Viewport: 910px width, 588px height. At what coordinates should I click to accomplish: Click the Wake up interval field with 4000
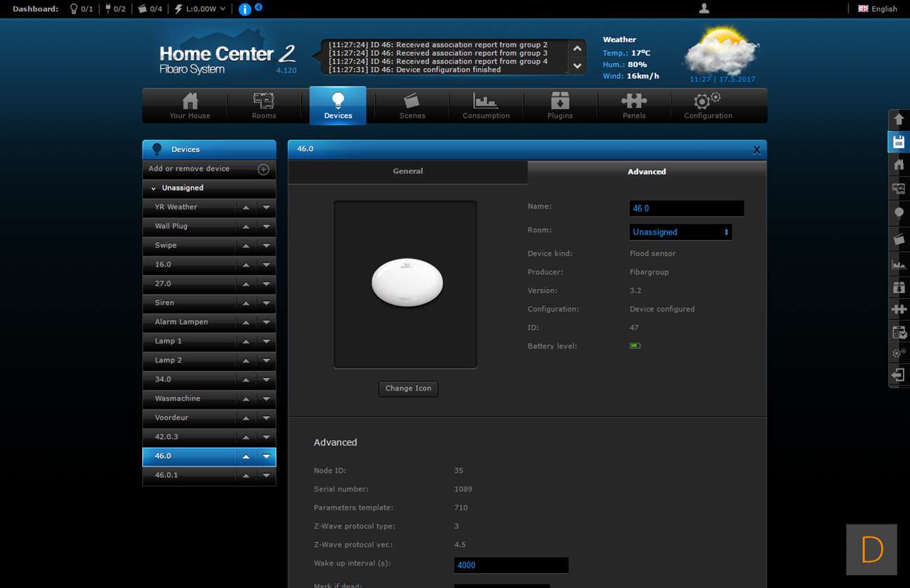point(511,565)
